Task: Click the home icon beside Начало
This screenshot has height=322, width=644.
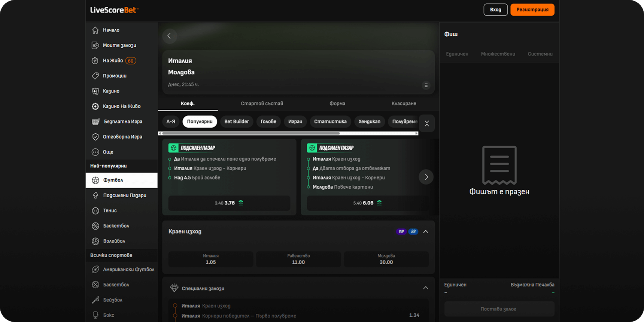Action: 95,30
